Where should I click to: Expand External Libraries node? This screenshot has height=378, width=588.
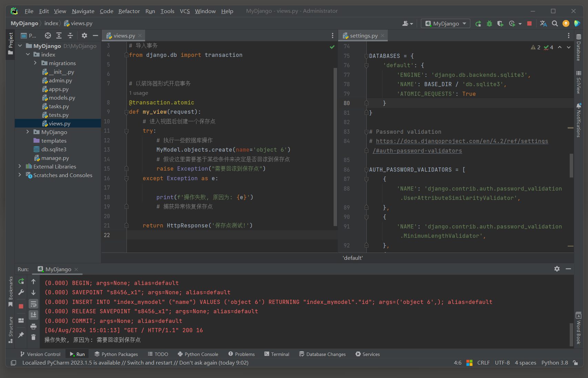click(20, 166)
